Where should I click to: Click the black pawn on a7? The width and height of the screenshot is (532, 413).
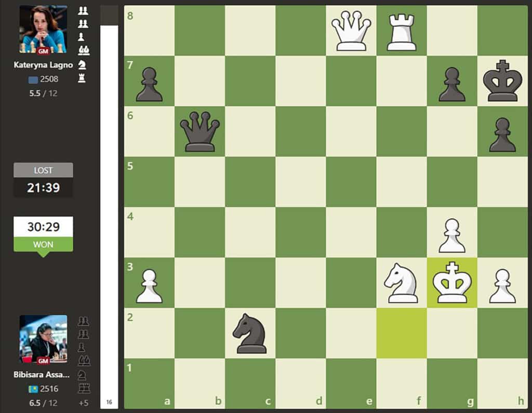point(150,82)
